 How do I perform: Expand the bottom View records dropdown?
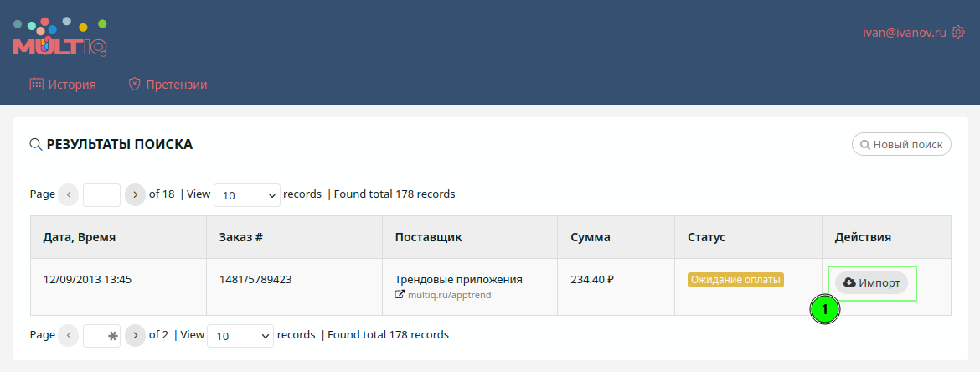pyautogui.click(x=240, y=336)
